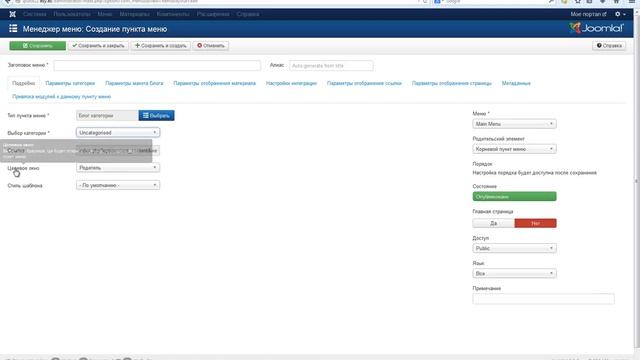Open the Меню menu
Image resolution: width=640 pixels, height=360 pixels.
click(104, 14)
